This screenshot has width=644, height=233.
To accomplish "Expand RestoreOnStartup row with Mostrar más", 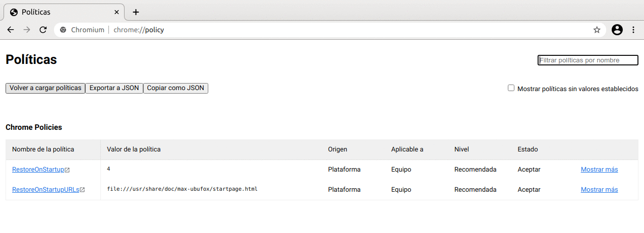I will point(599,170).
